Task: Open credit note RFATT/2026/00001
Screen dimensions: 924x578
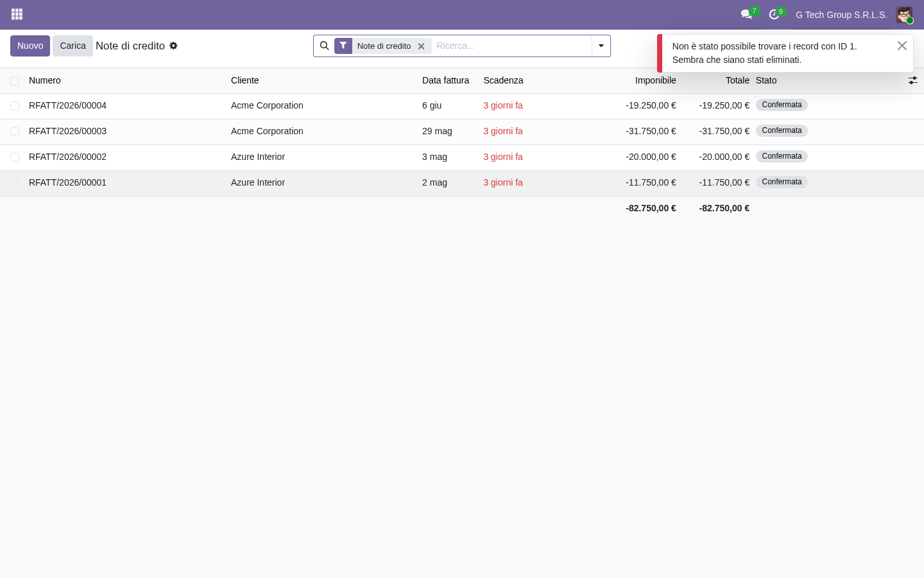Action: [x=67, y=182]
